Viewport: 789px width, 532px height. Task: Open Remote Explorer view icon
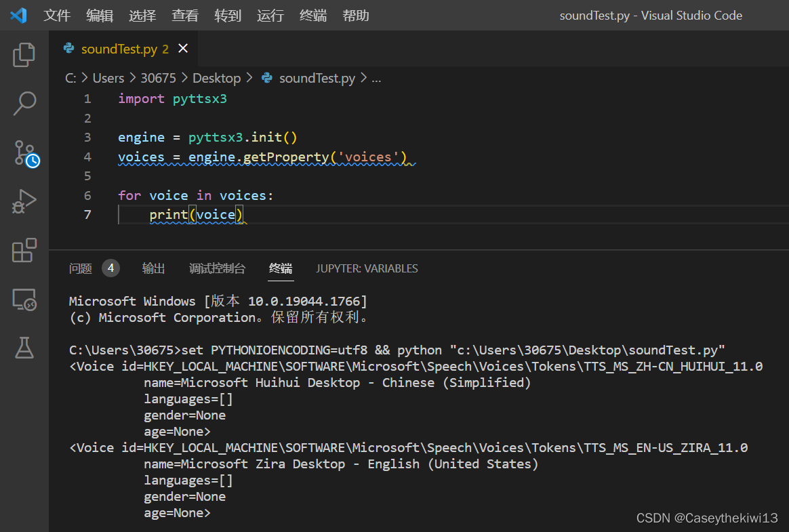[x=24, y=300]
